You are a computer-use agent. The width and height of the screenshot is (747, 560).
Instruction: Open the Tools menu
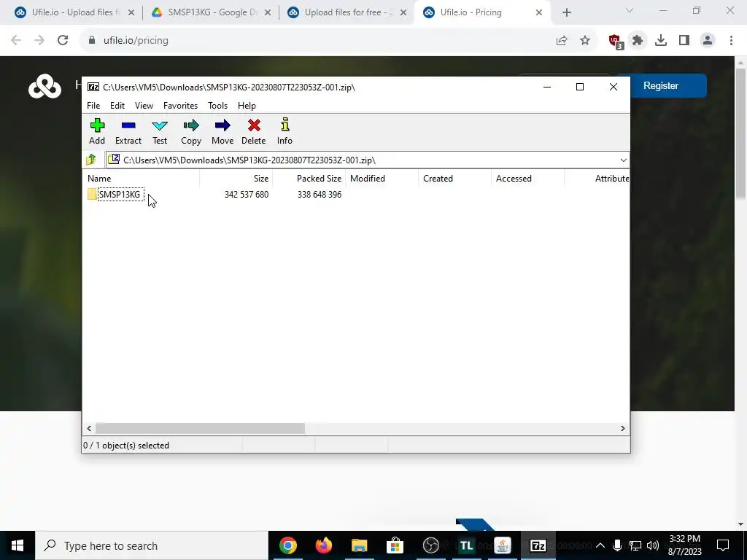(x=217, y=106)
